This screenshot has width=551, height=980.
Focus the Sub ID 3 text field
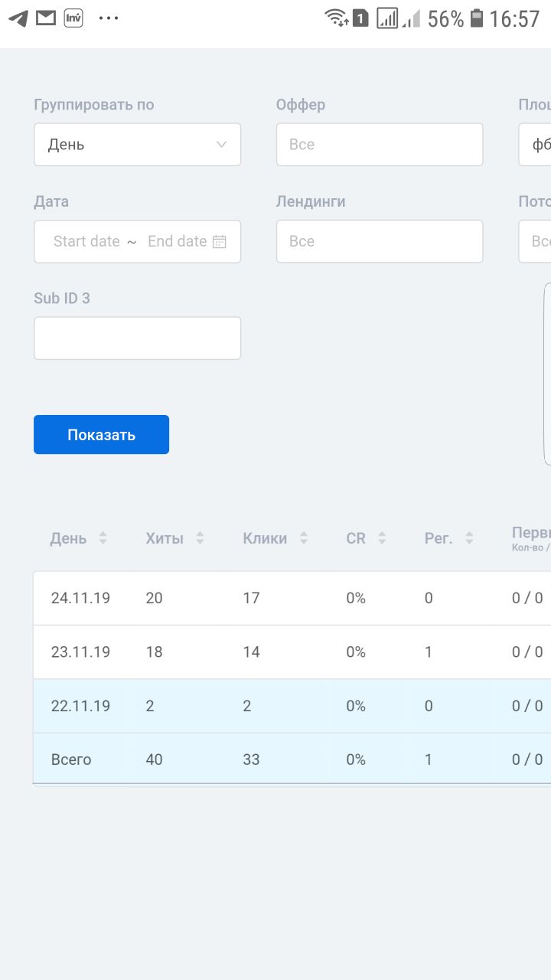(138, 338)
